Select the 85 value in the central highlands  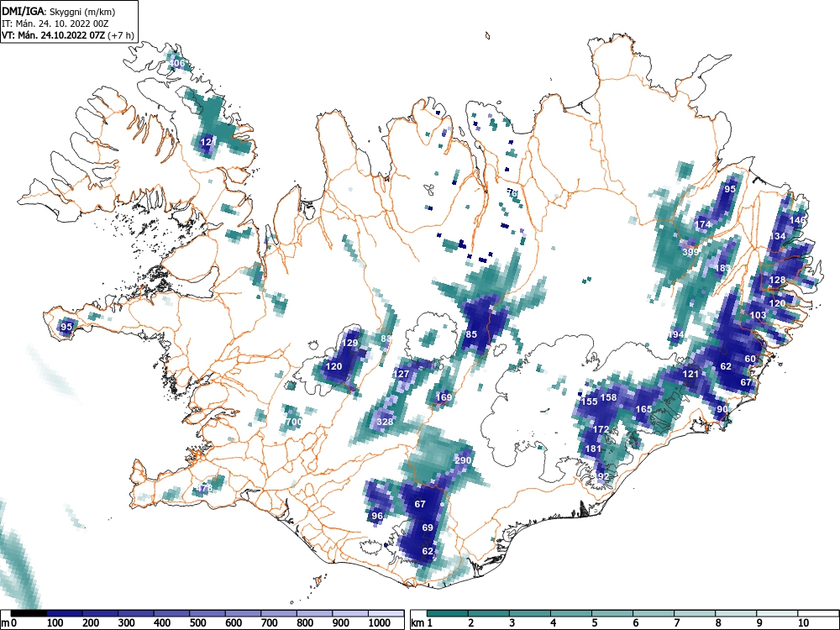pos(471,334)
